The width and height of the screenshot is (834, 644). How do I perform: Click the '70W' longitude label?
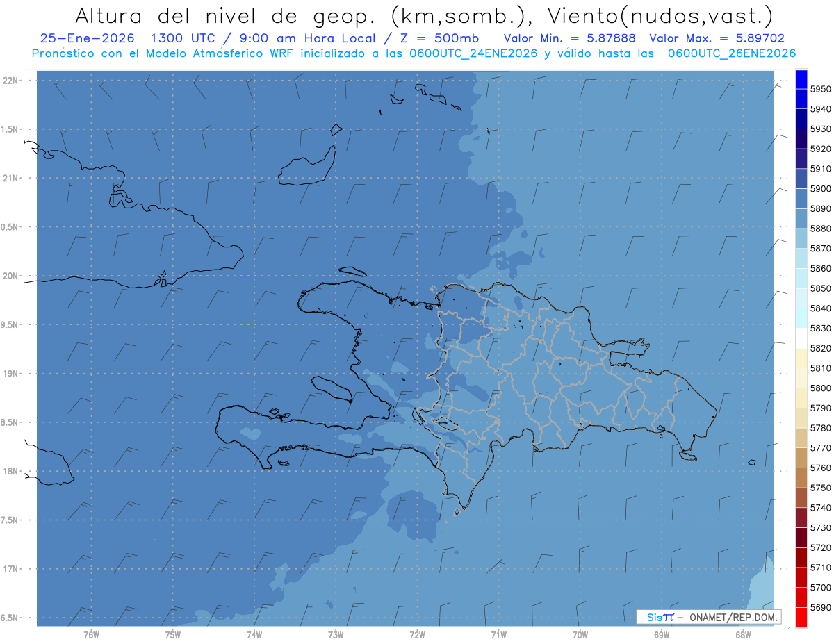pos(580,634)
